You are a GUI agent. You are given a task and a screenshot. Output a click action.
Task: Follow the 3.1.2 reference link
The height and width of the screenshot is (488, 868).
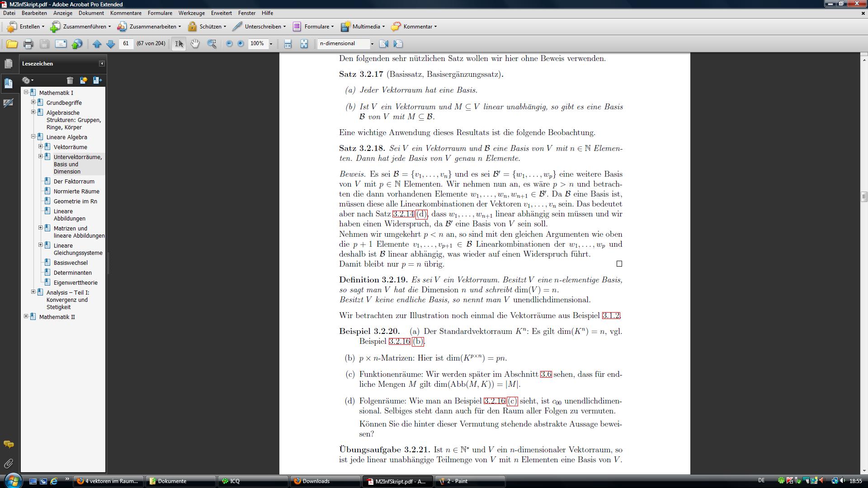[x=611, y=315]
